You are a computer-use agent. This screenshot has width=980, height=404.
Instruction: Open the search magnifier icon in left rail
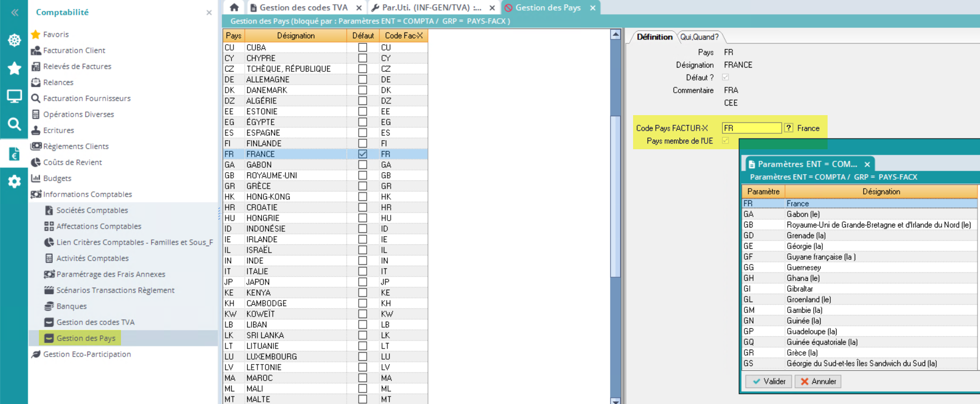point(14,125)
